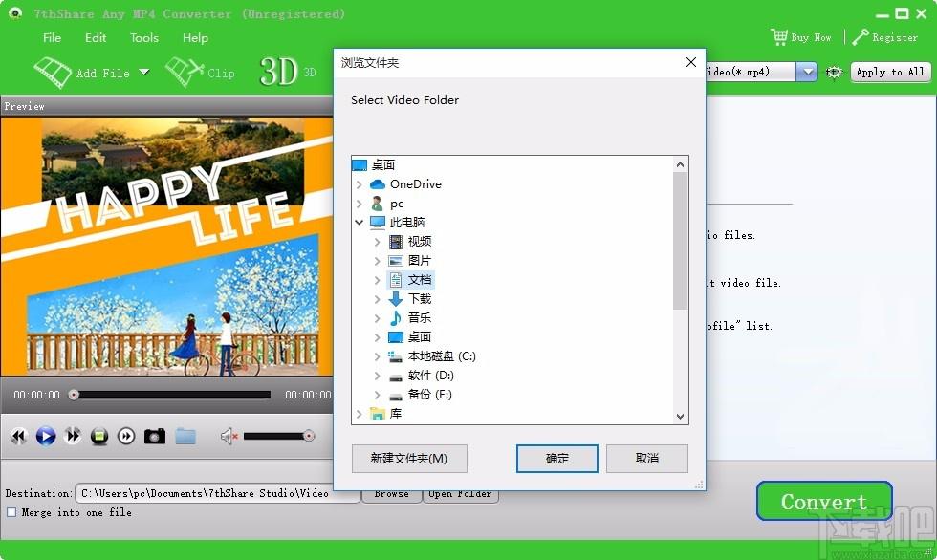Select 本地磁盘 (C:) drive icon
The height and width of the screenshot is (560, 937).
395,356
